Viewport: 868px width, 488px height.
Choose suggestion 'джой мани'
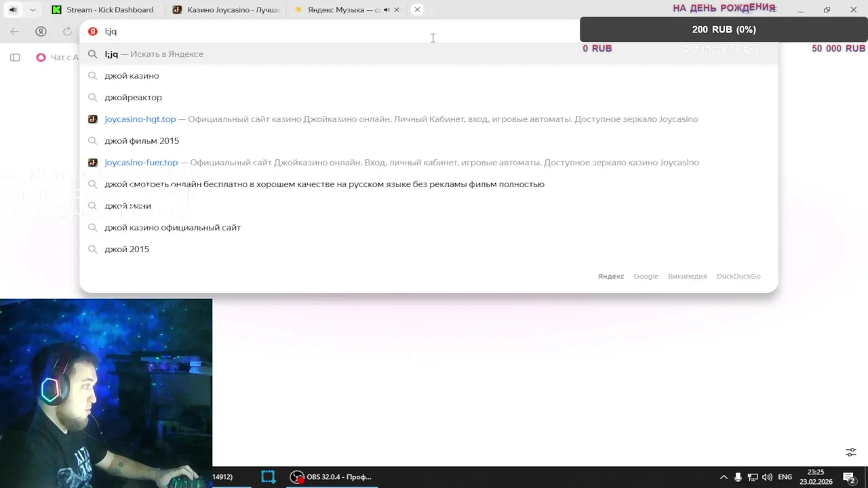[x=429, y=205]
